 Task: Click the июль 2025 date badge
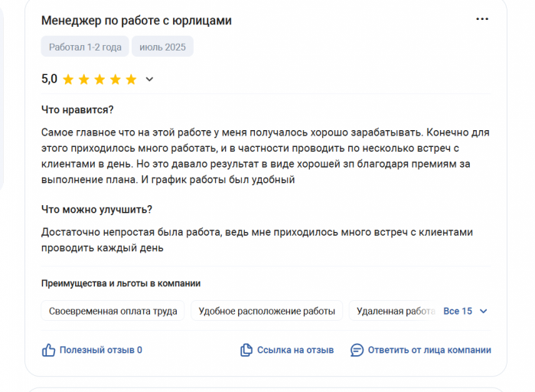[162, 47]
